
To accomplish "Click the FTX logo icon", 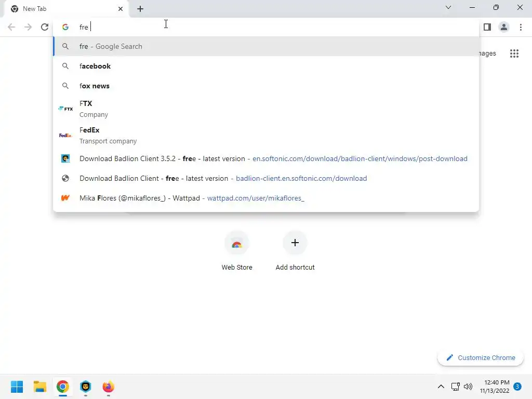I will [65, 109].
